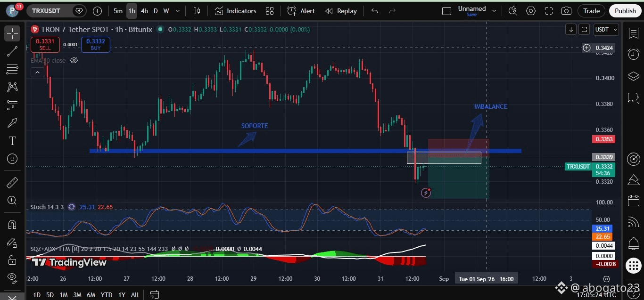Open the calendar panel icon

tap(633, 201)
